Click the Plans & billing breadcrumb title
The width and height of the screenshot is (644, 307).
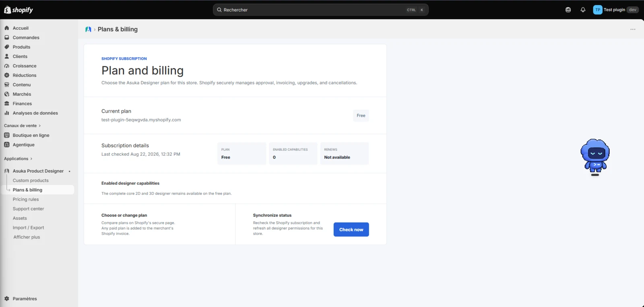(x=118, y=29)
